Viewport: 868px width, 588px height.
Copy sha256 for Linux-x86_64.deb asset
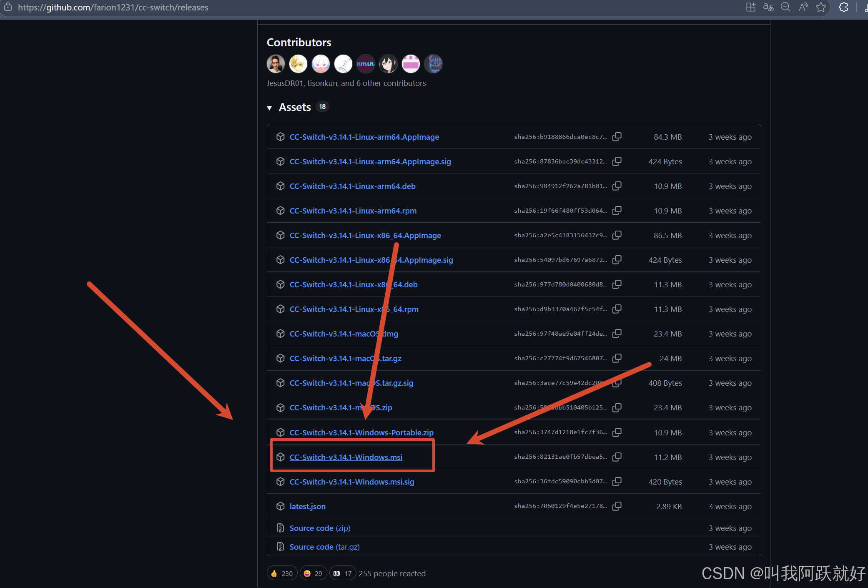click(x=617, y=284)
